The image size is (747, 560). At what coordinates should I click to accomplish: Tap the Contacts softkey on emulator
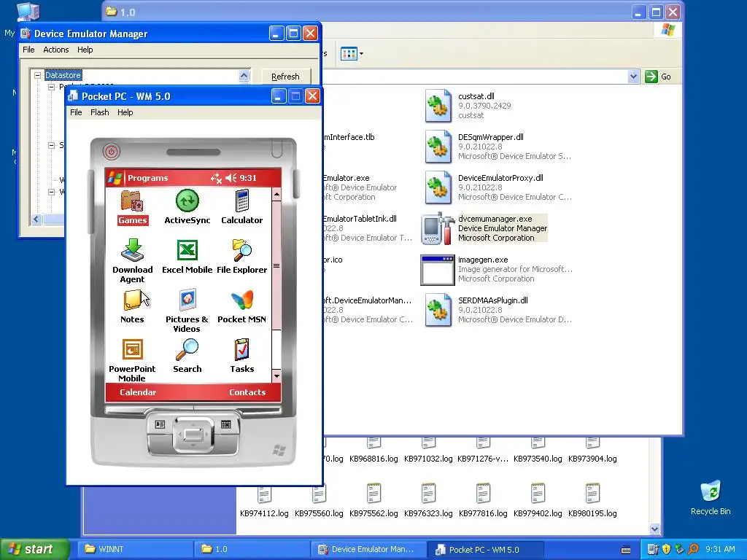pyautogui.click(x=247, y=392)
